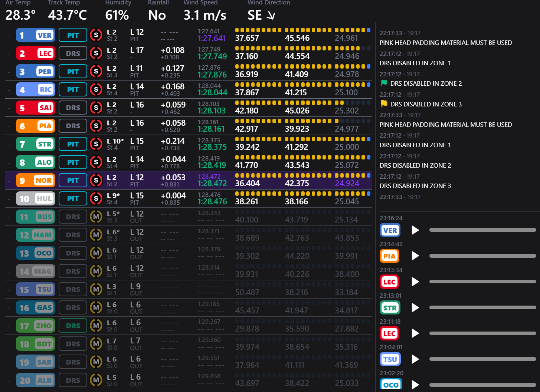Seek in the TSU radio clip progress bar

482,359
